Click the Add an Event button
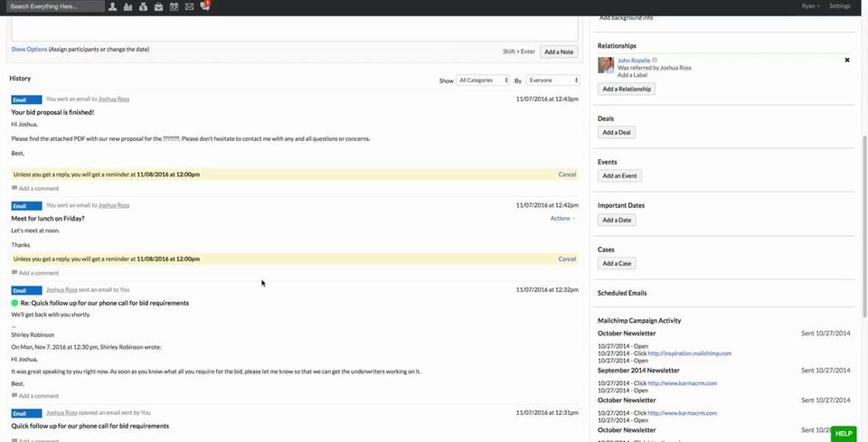868x442 pixels. point(619,176)
